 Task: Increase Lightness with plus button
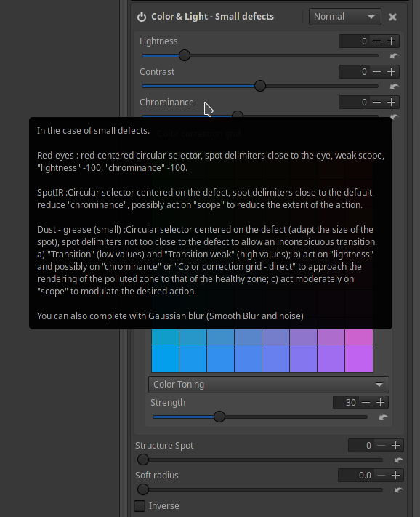point(392,41)
